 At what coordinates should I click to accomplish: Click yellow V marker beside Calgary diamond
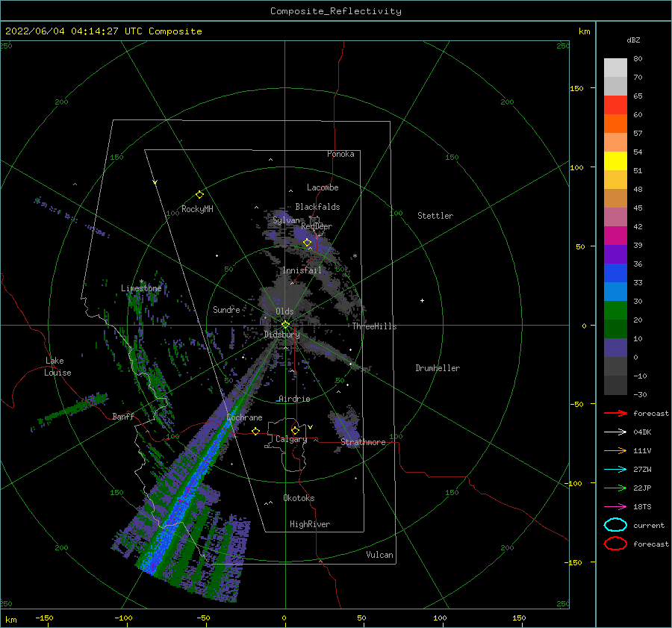pyautogui.click(x=311, y=427)
